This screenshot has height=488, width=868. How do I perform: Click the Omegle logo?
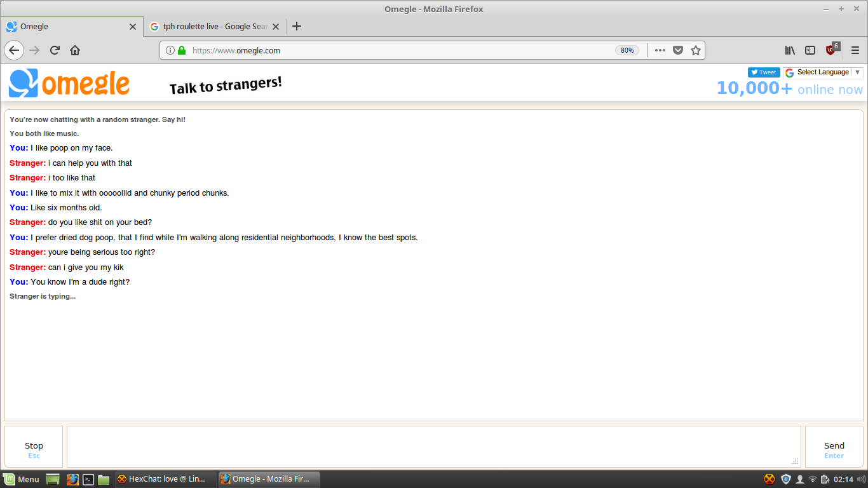point(69,83)
